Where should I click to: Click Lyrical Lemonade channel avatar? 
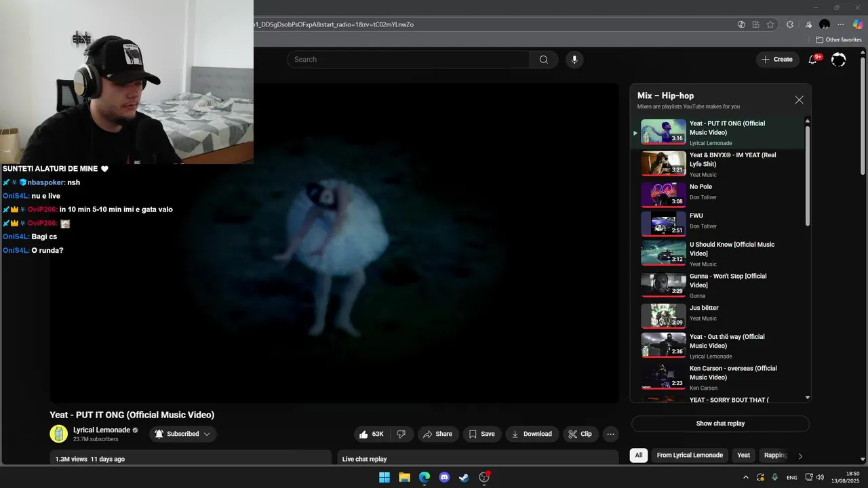(x=59, y=434)
